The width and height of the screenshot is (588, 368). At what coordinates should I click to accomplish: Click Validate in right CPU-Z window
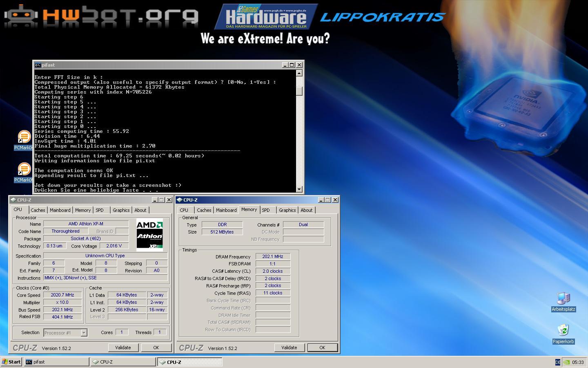(x=289, y=348)
